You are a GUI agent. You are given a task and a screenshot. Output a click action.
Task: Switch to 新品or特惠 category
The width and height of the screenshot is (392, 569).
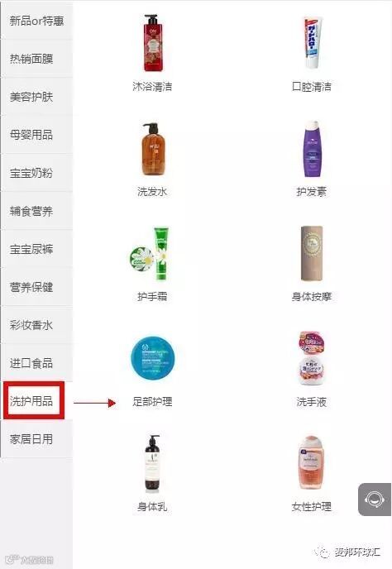(36, 21)
